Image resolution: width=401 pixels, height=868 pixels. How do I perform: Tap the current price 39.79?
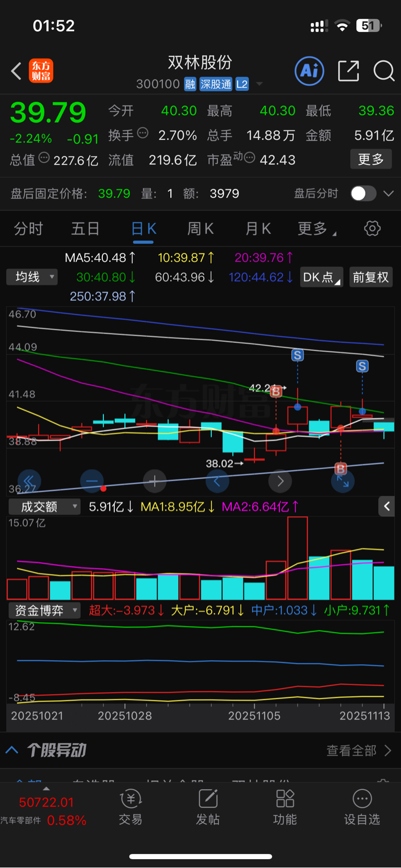click(x=48, y=112)
